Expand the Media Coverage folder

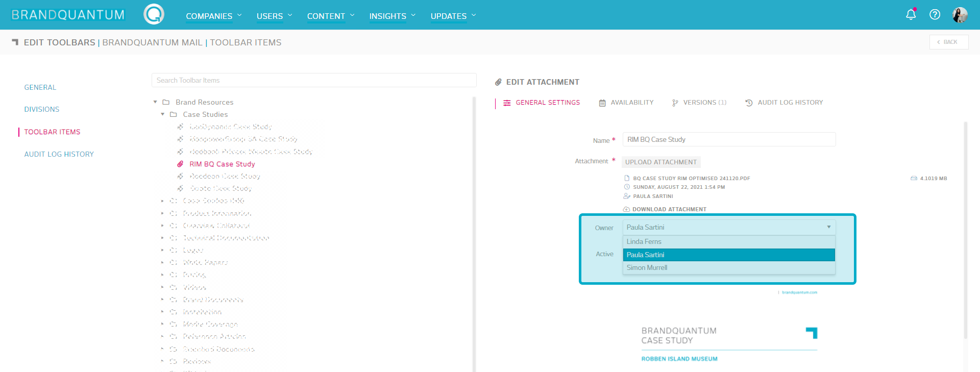163,324
